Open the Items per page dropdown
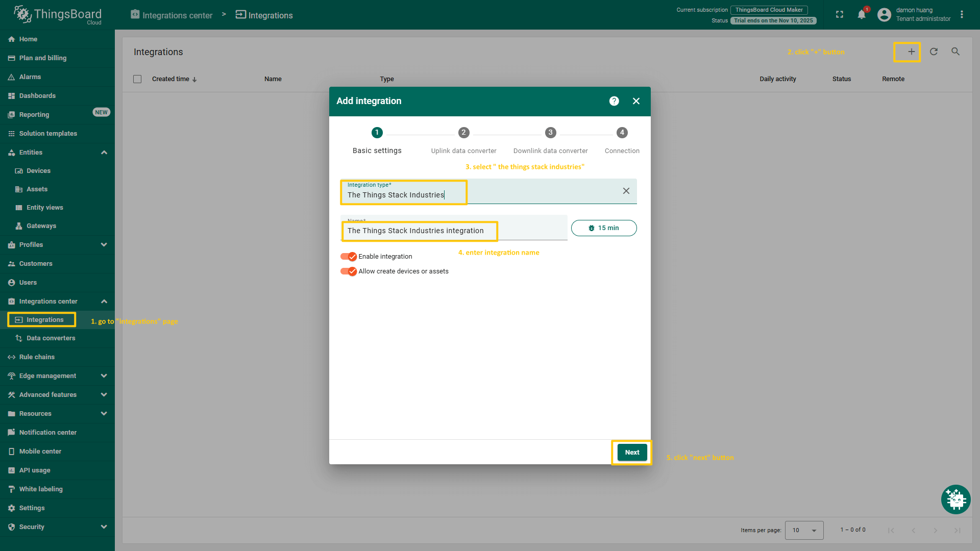980x551 pixels. [804, 530]
